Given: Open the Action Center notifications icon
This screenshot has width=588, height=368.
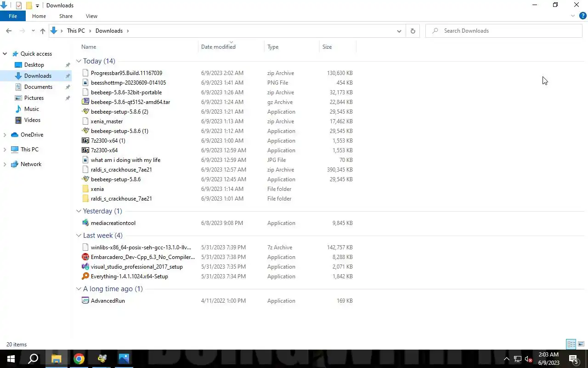Looking at the screenshot, I should (573, 359).
